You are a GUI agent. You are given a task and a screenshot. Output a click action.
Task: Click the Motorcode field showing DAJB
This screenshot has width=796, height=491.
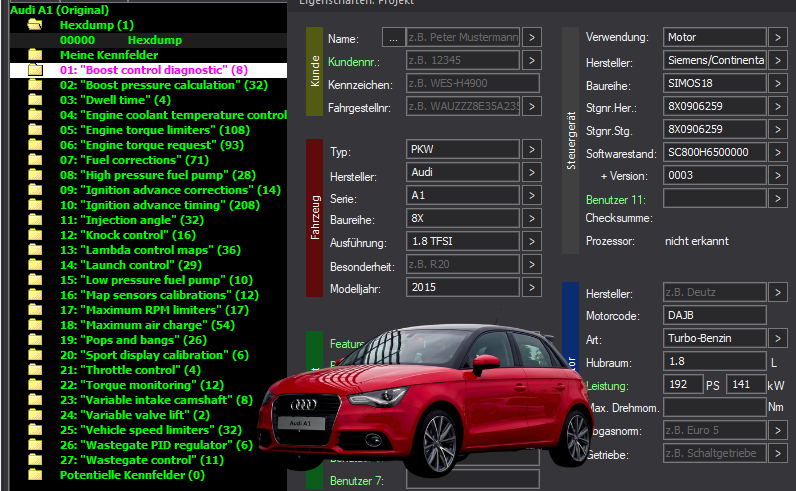[714, 315]
